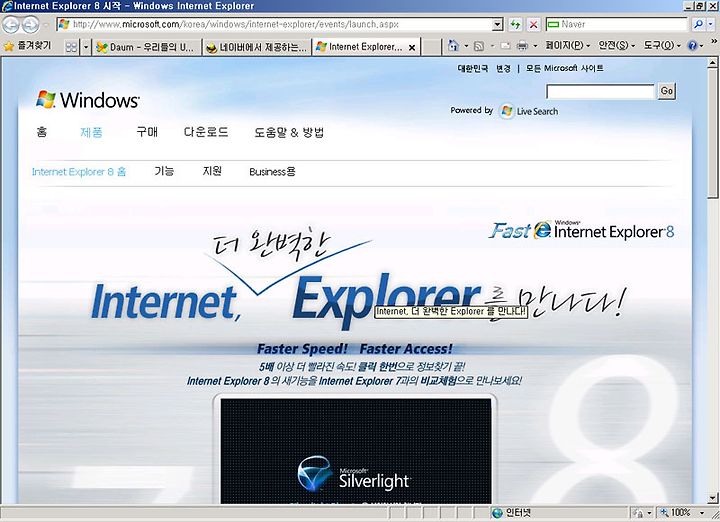The width and height of the screenshot is (720, 522).
Task: Click the Internet Explorer title bar icon
Action: 7,6
